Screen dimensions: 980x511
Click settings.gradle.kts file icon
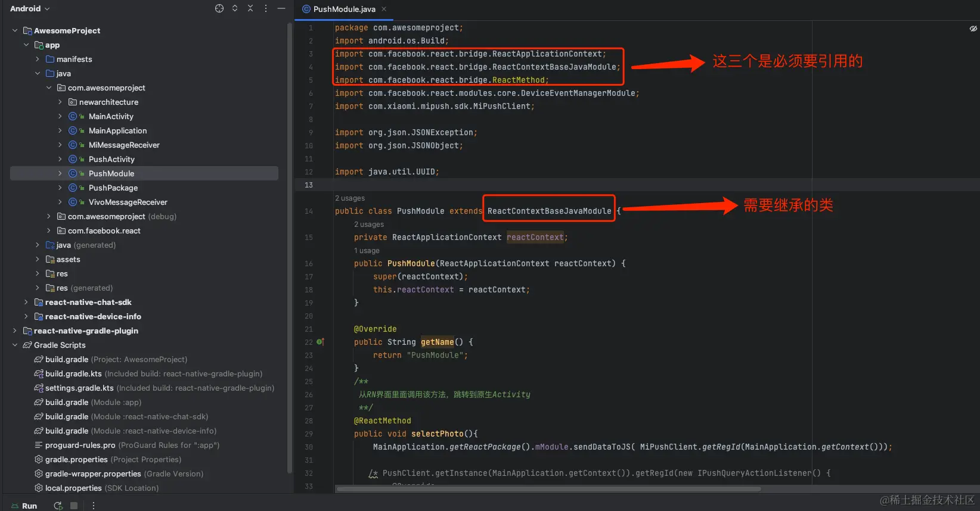[x=39, y=388]
